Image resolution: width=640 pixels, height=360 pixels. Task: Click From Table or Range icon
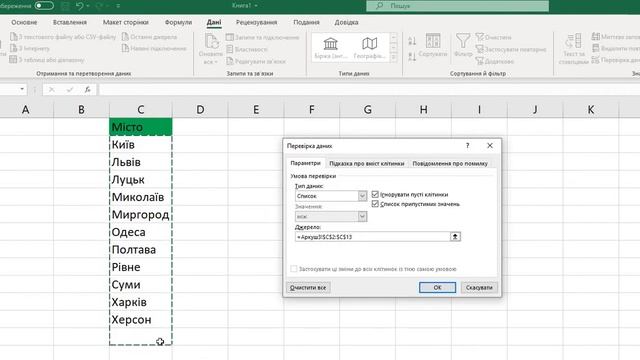pos(13,60)
